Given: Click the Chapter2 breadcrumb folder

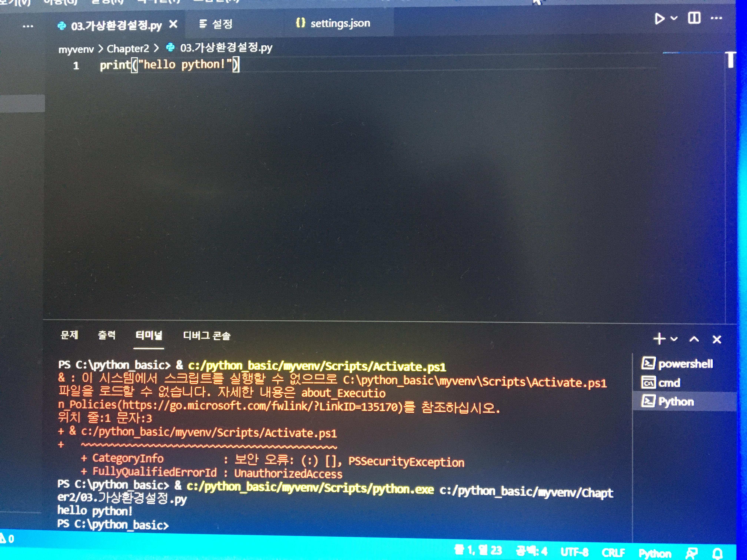Looking at the screenshot, I should pyautogui.click(x=128, y=49).
